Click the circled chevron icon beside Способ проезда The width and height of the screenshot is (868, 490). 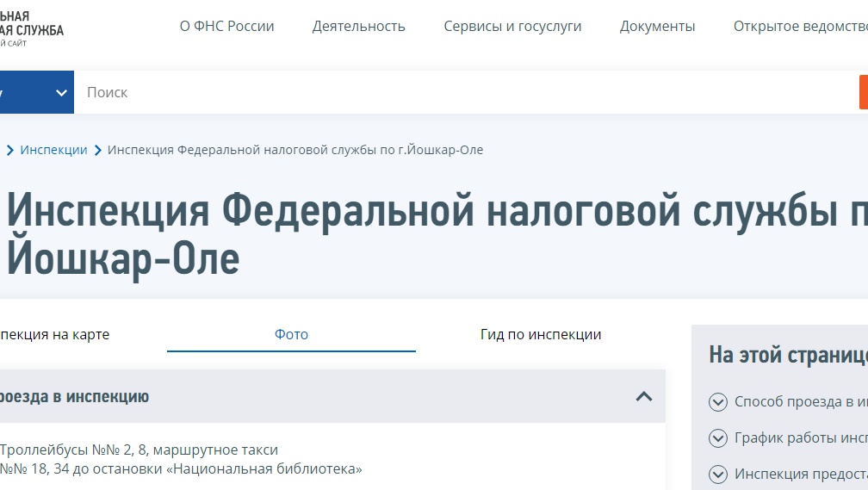pos(717,401)
